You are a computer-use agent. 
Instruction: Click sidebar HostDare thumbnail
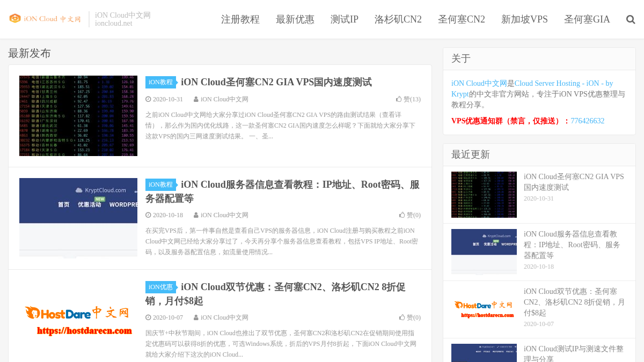(x=484, y=309)
